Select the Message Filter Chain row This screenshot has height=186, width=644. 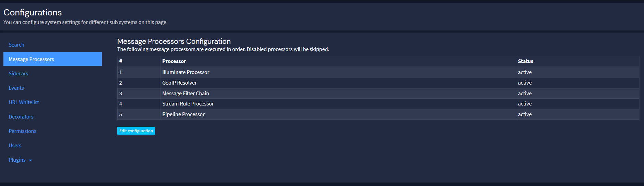[x=186, y=94]
